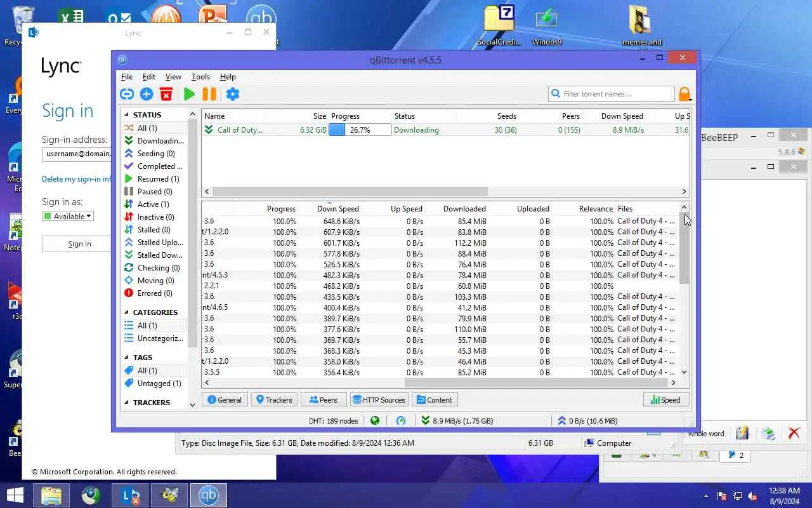Click search magnifier in filter box
This screenshot has width=812, height=508.
(x=556, y=93)
